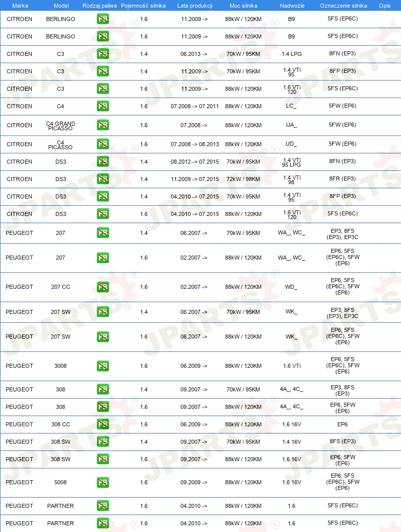Click fuel icon in Peugeot 207 1.6 WA_, WC_ row
The width and height of the screenshot is (401, 532).
pyautogui.click(x=103, y=258)
